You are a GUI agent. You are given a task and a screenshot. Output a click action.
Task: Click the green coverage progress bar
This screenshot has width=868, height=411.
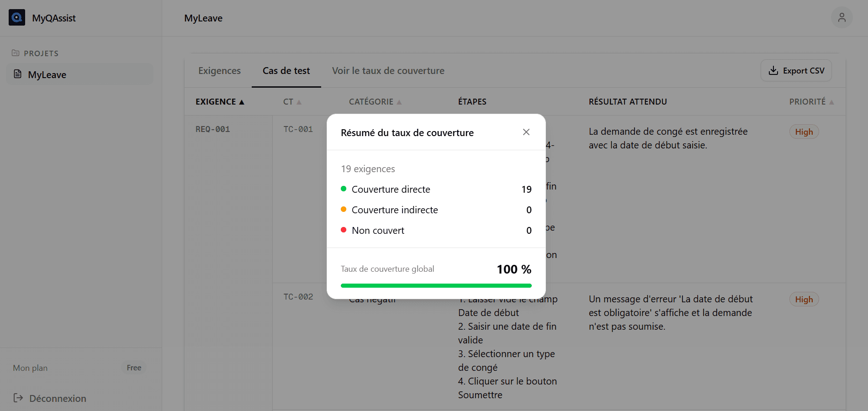(x=436, y=285)
